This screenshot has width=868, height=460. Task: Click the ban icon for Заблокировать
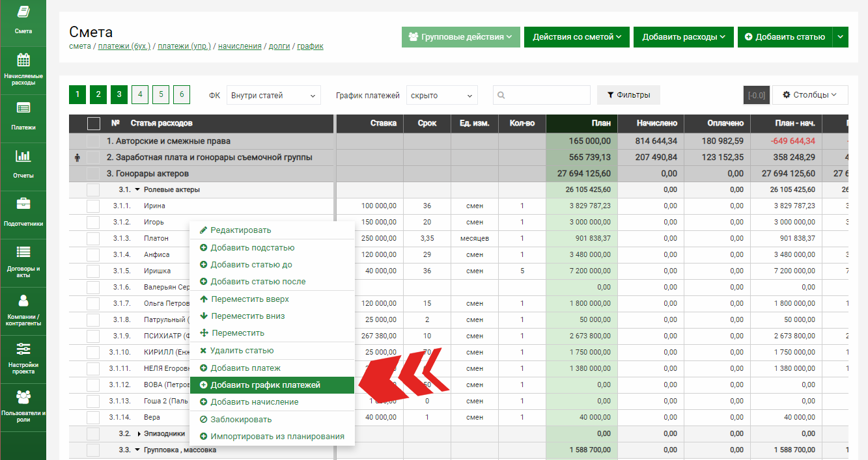pyautogui.click(x=203, y=420)
